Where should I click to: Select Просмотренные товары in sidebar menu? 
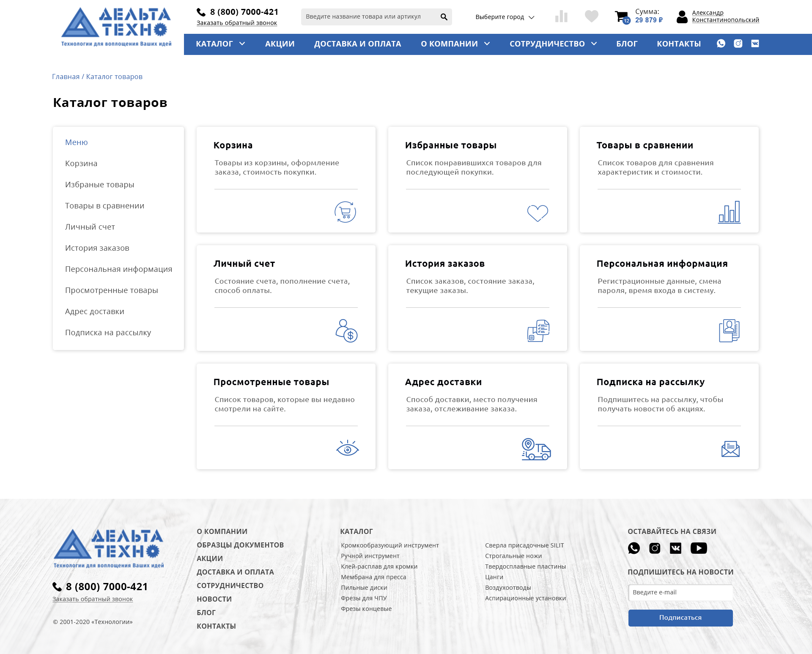click(x=111, y=290)
